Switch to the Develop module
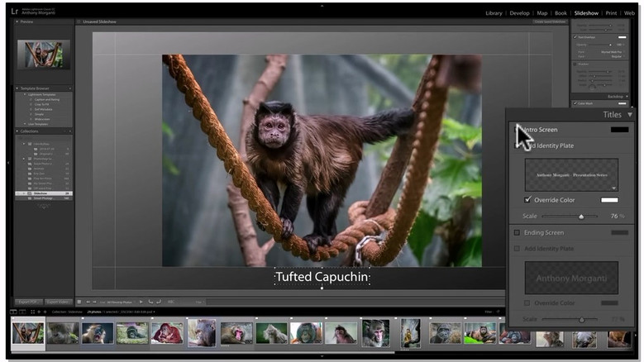The width and height of the screenshot is (644, 362). [520, 13]
